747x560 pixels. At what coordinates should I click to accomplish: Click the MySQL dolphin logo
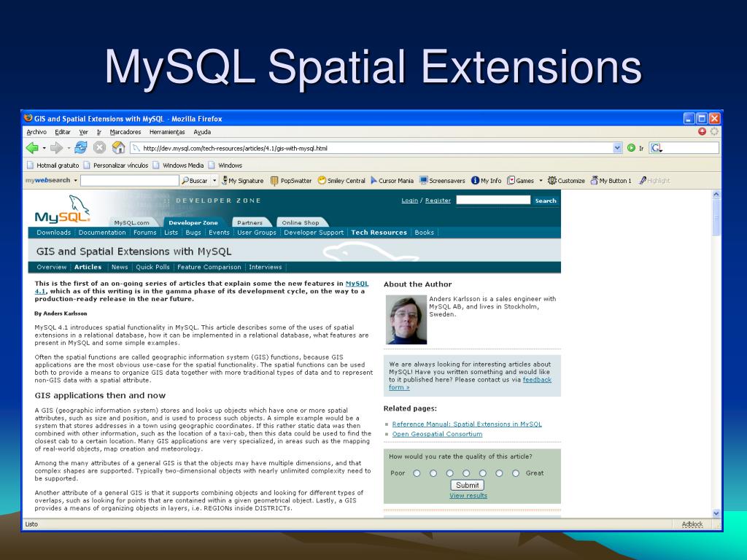[63, 209]
